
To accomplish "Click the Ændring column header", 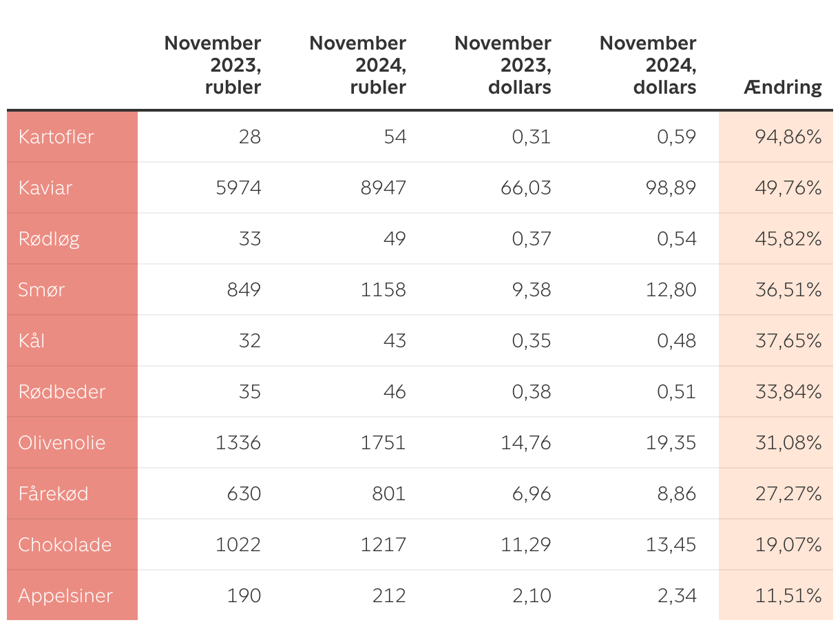I will coord(782,88).
